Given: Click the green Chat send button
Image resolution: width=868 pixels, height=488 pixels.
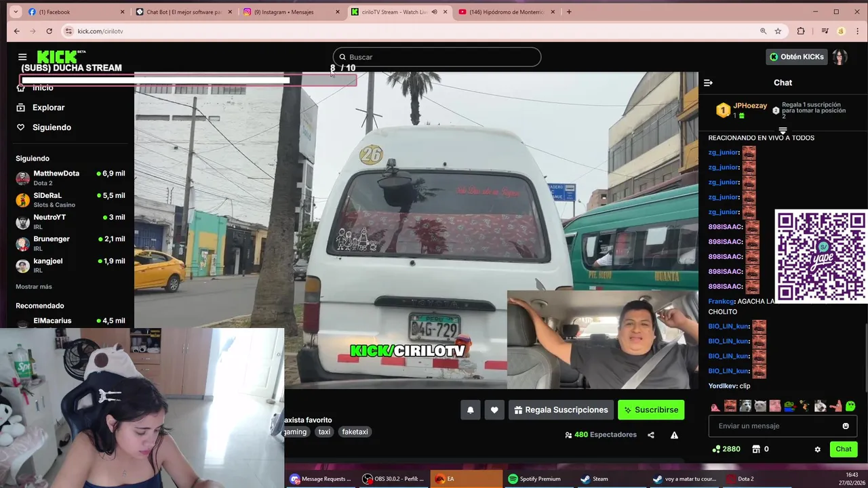Looking at the screenshot, I should [x=844, y=449].
